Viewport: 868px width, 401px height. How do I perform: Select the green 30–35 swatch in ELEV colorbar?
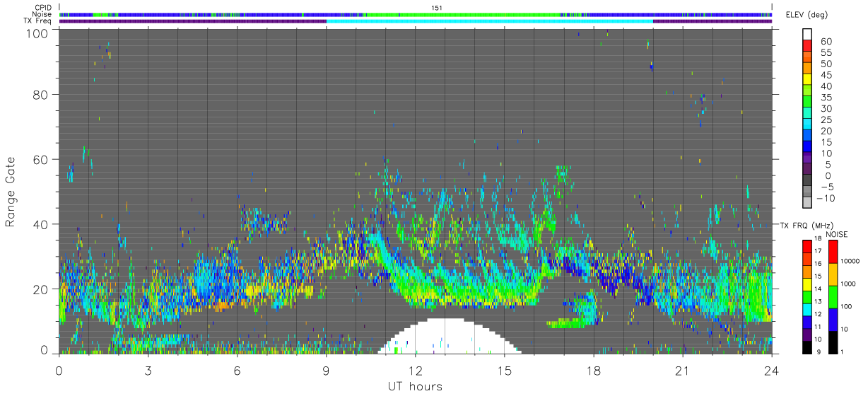tap(807, 103)
